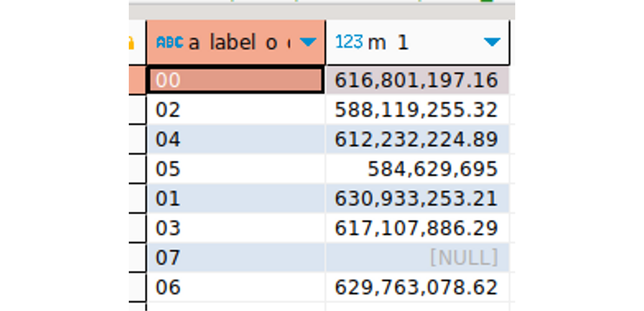
Task: Select the value 616,801,197.16
Action: [x=416, y=80]
